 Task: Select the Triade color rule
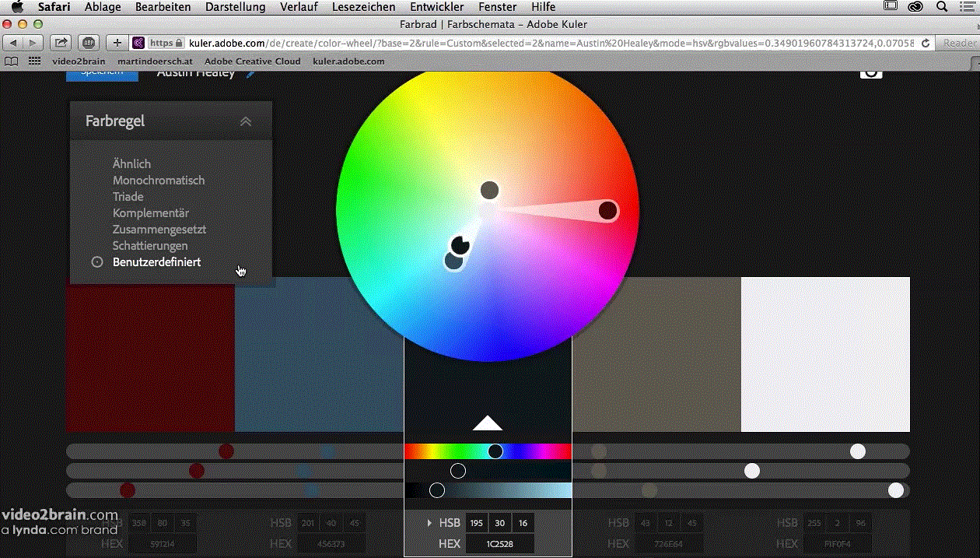[x=128, y=197]
